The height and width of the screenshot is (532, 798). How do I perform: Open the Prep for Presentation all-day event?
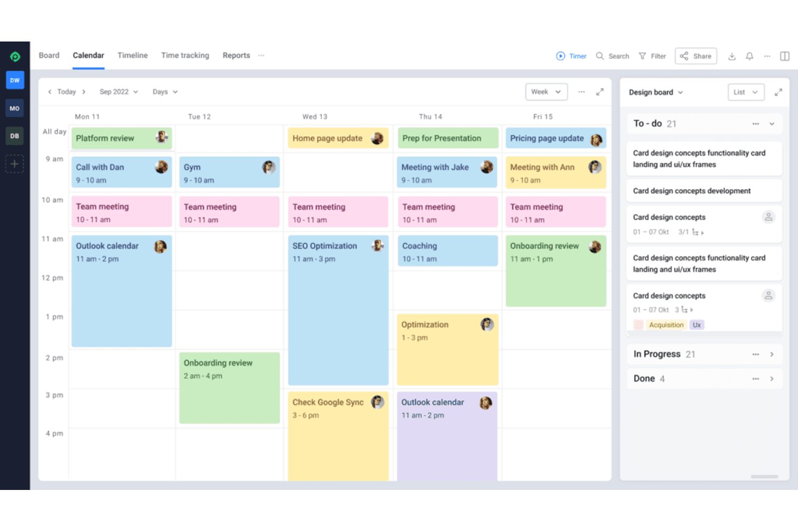(x=448, y=138)
